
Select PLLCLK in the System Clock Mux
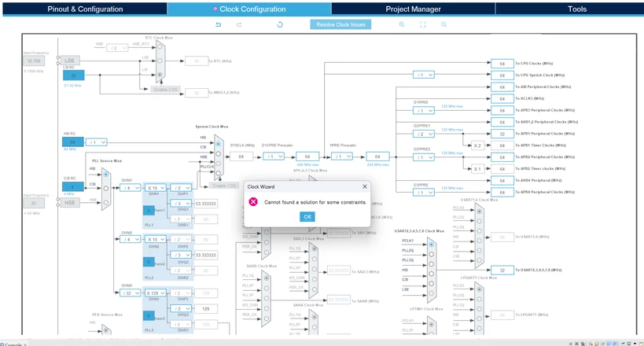(x=218, y=173)
